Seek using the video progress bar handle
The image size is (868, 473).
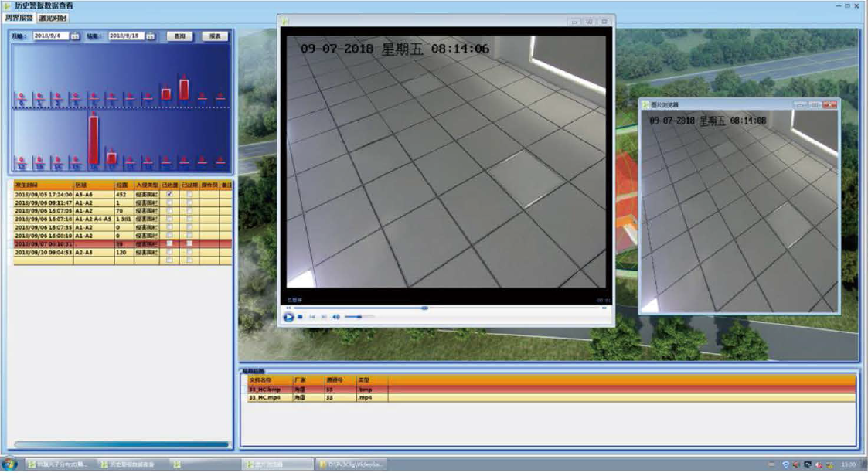click(x=425, y=308)
